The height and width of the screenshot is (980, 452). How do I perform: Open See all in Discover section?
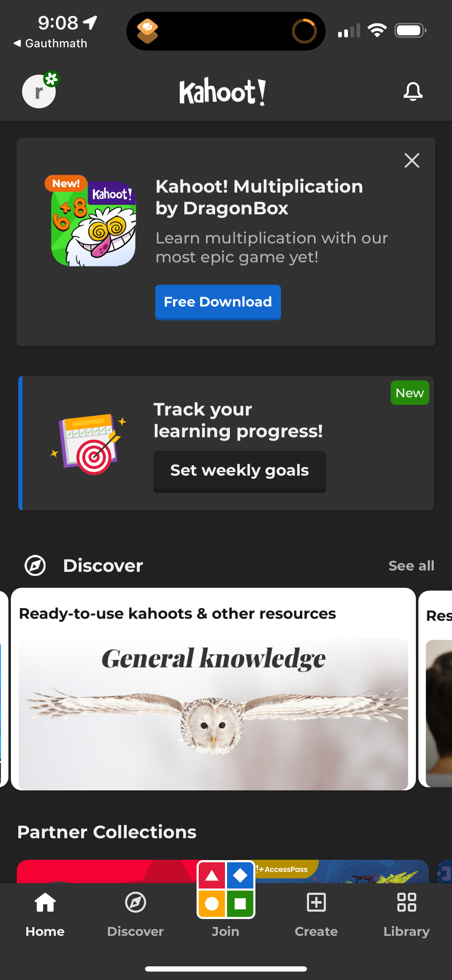(x=411, y=566)
